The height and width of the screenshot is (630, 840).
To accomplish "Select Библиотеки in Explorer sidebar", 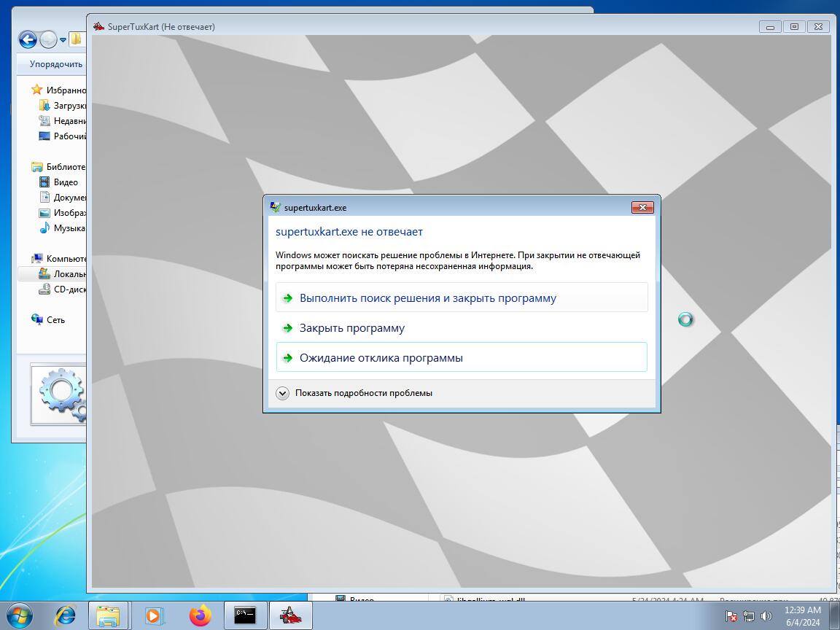I will (59, 166).
